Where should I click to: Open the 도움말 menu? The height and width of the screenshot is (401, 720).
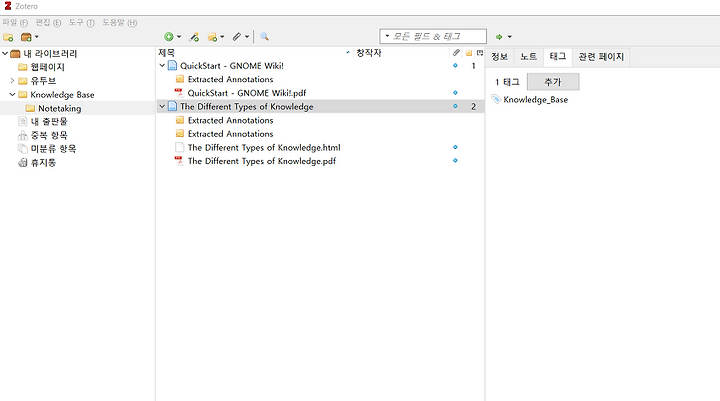pos(119,23)
